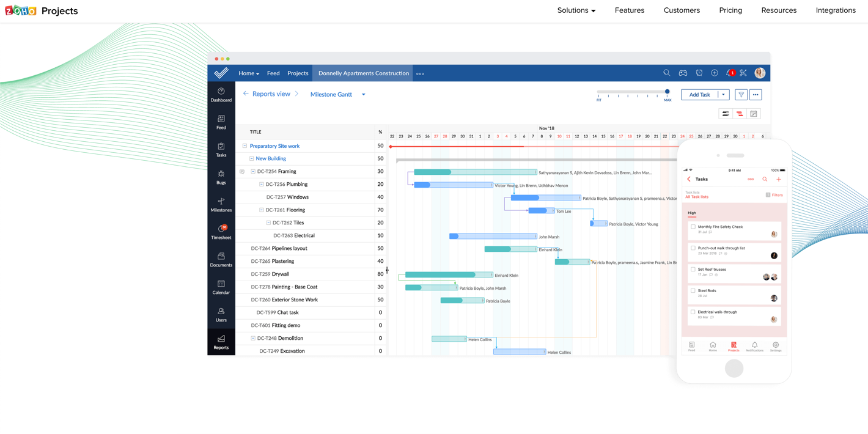Tap the back arrow in phone Tasks

pyautogui.click(x=689, y=180)
